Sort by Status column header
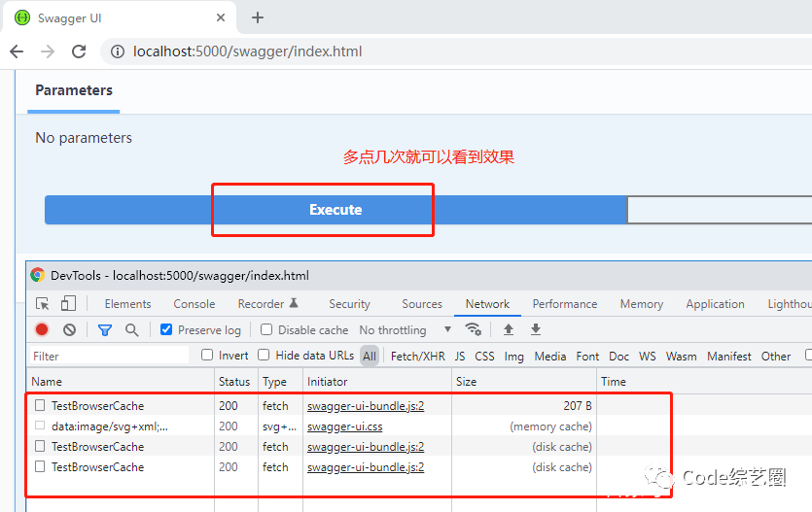Viewport: 812px width, 512px height. (x=236, y=382)
